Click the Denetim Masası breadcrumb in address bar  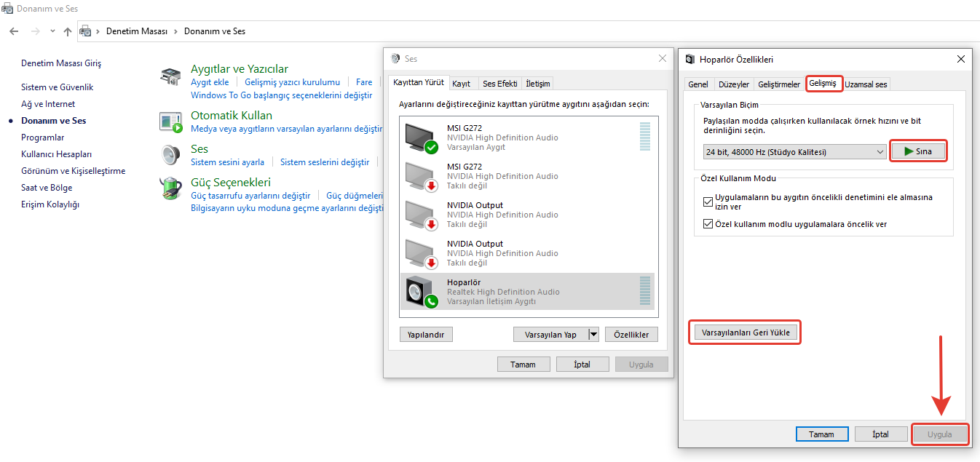coord(137,31)
